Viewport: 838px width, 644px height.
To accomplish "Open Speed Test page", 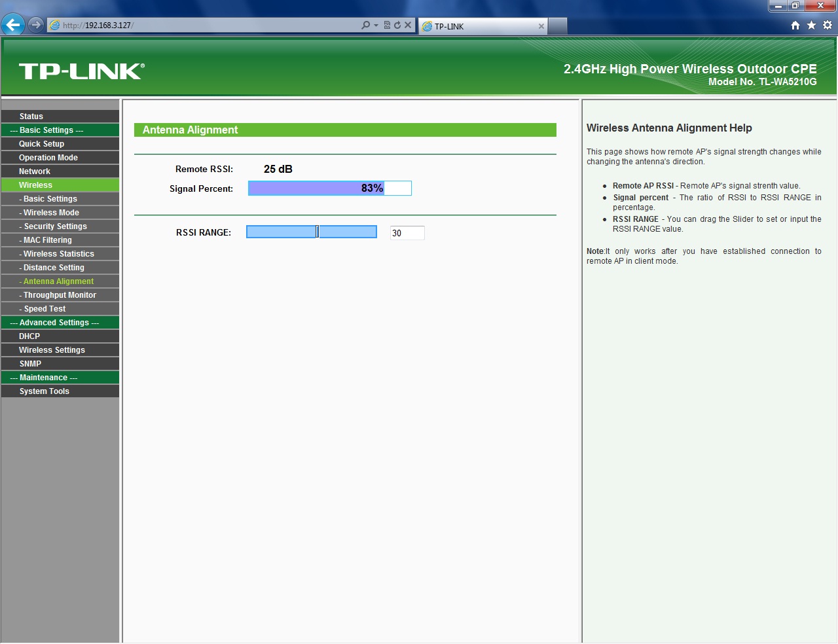I will click(60, 309).
